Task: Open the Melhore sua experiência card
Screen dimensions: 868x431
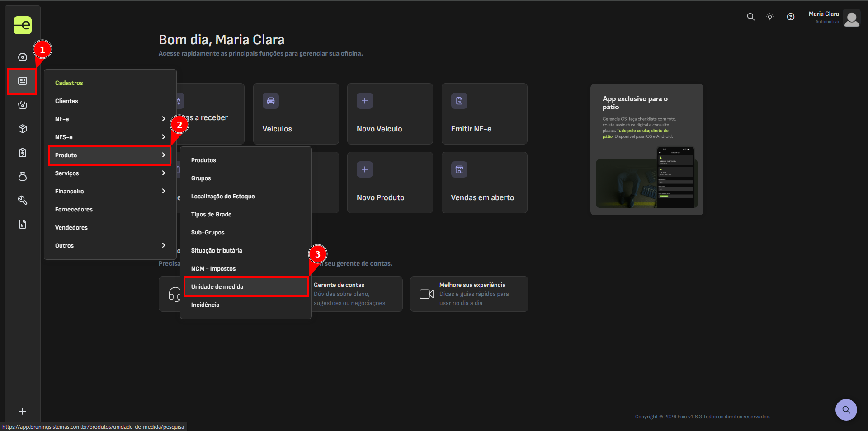Action: click(x=469, y=294)
